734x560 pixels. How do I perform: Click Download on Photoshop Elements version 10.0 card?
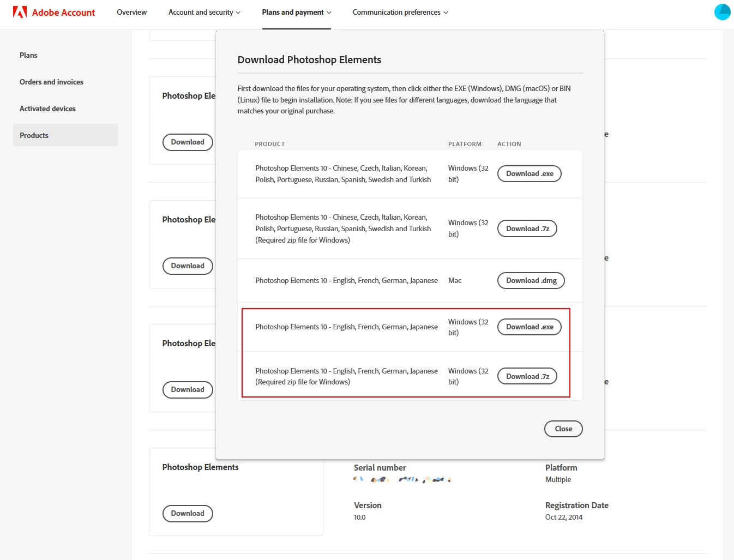point(188,514)
